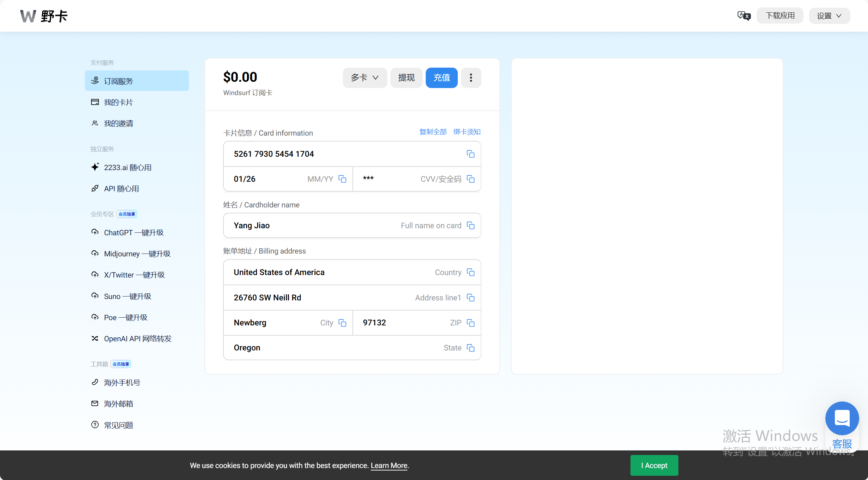Open ChatGPT 一键升级 menu item
This screenshot has width=868, height=480.
[x=134, y=233]
